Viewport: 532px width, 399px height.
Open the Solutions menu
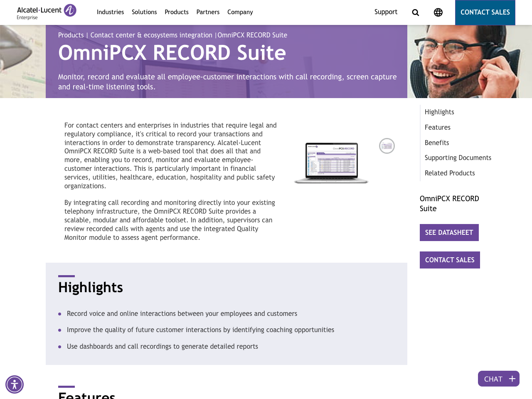[x=144, y=12]
